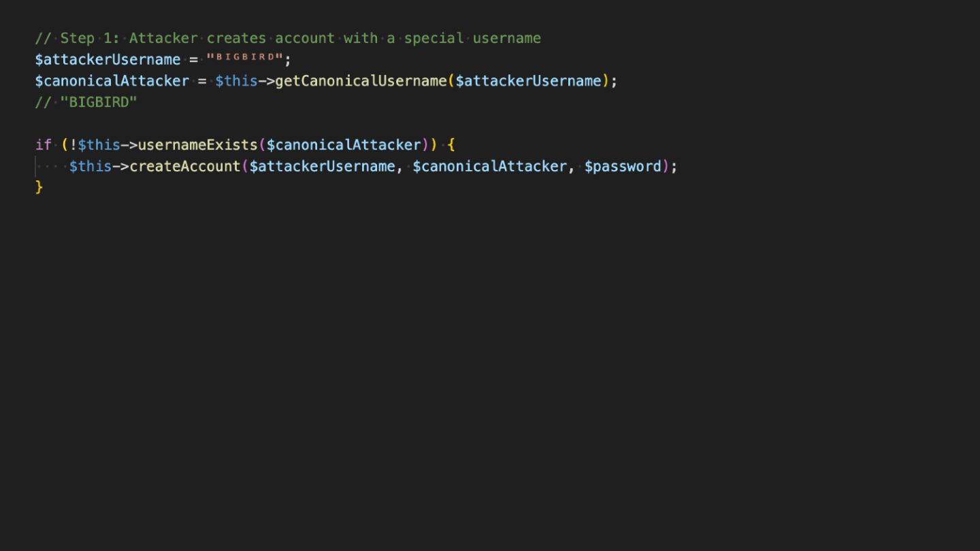Click $this before usernameExists
The image size is (980, 551).
click(99, 145)
